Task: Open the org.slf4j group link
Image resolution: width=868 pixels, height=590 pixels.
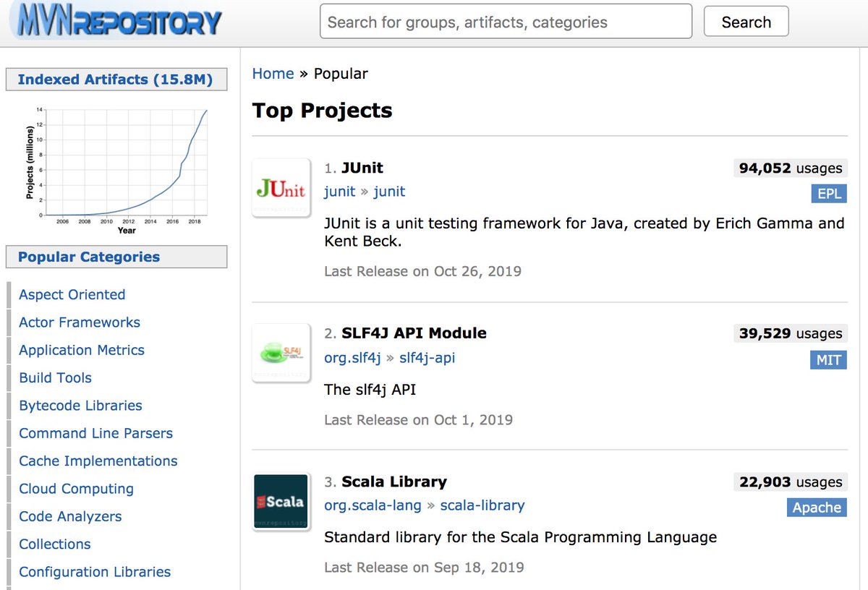Action: pyautogui.click(x=353, y=358)
